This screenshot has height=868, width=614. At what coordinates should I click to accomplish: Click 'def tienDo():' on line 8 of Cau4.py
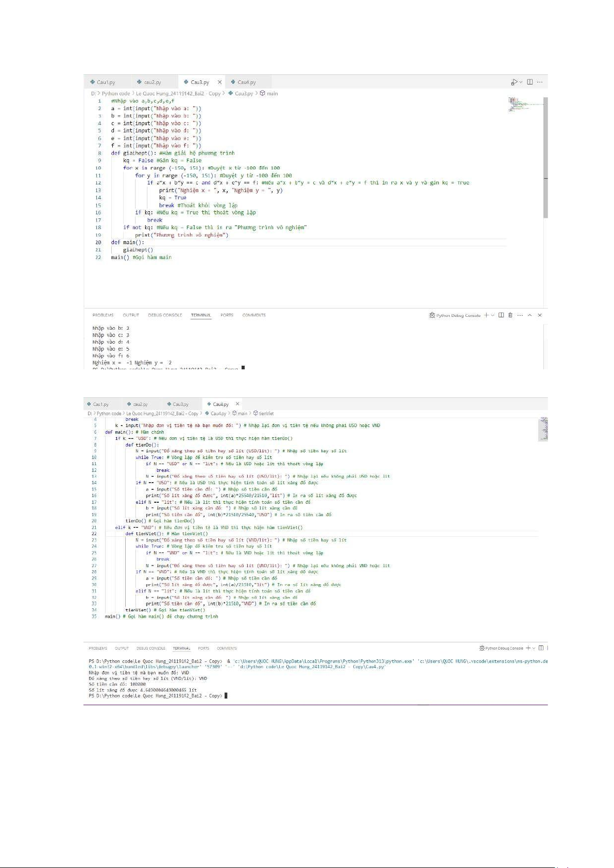coord(142,445)
